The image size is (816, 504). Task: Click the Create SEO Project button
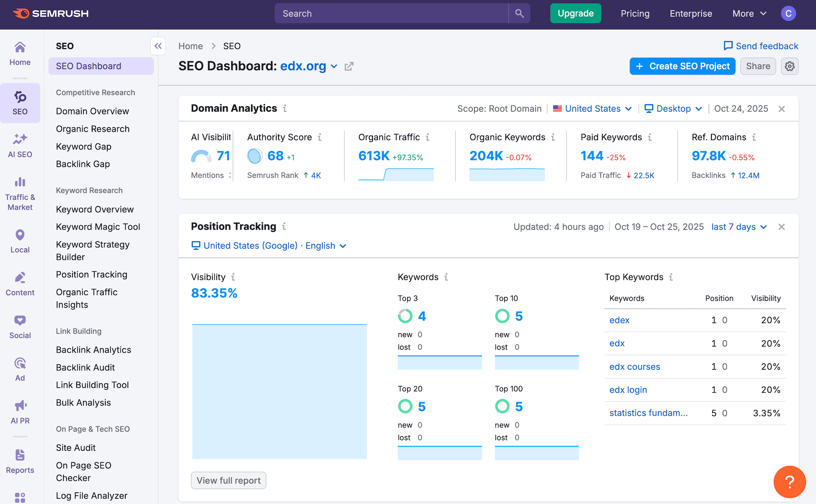coord(682,66)
